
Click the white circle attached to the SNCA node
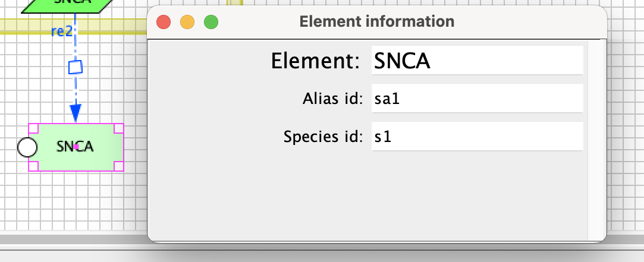pos(27,147)
